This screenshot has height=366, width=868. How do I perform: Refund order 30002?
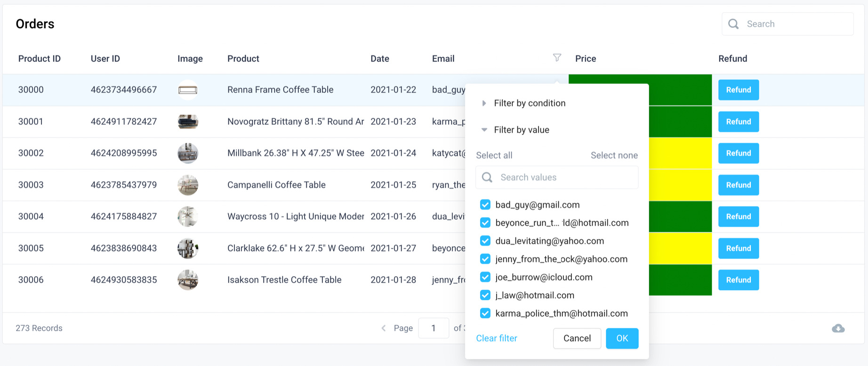(x=739, y=153)
